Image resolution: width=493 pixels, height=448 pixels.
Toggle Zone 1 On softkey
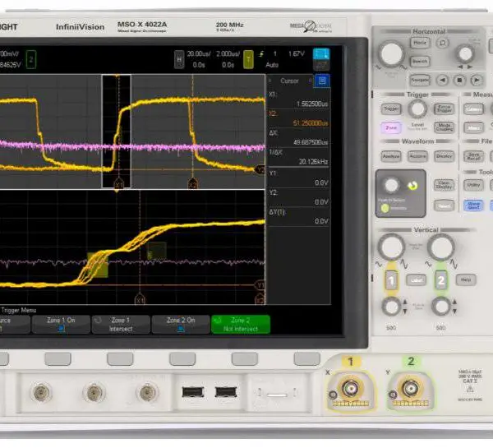[61, 325]
